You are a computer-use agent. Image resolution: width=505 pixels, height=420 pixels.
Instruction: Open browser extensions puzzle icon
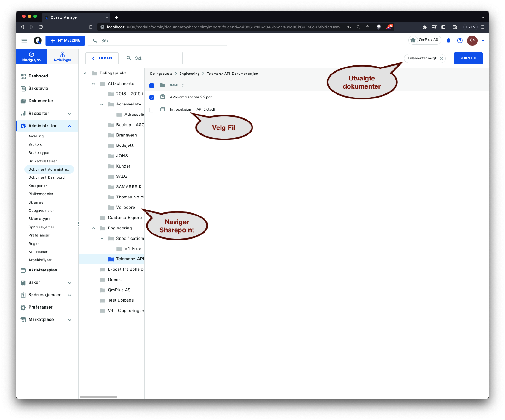pos(425,27)
